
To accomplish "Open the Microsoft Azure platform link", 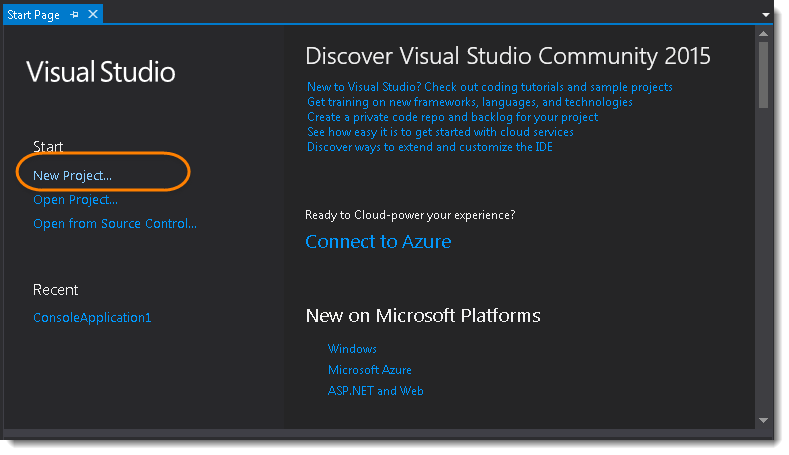I will coord(369,370).
